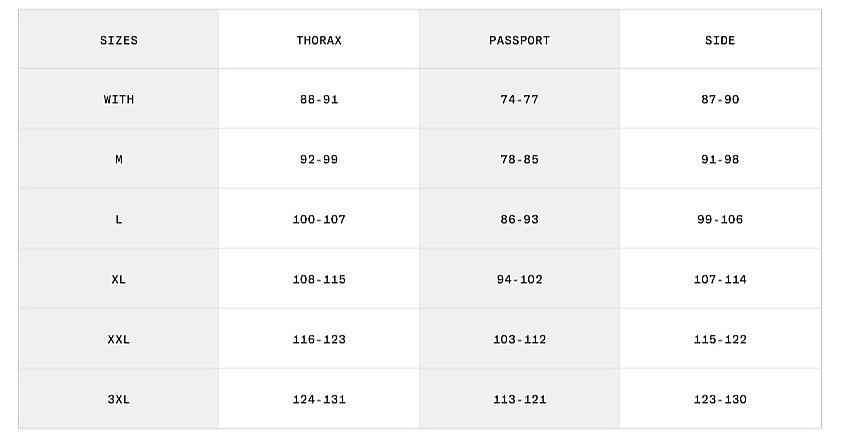Select the L size row label
The height and width of the screenshot is (446, 843).
119,220
